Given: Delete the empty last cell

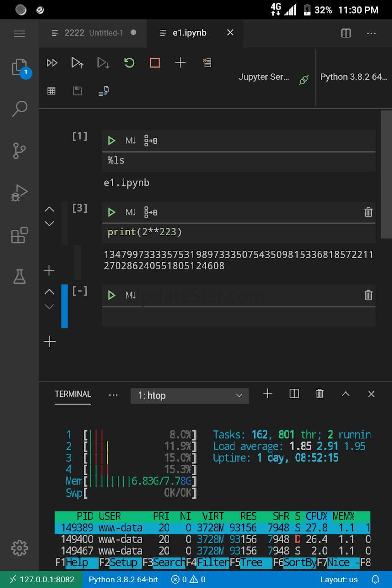Looking at the screenshot, I should [368, 295].
